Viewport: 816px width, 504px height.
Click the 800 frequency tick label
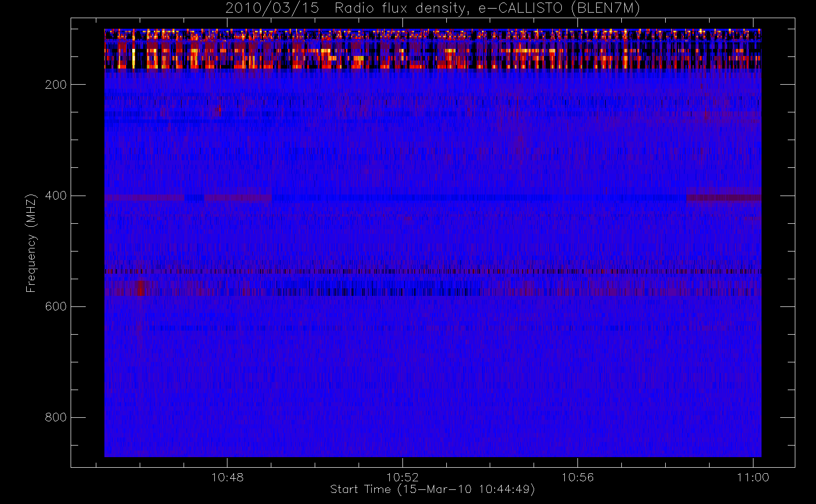56,417
